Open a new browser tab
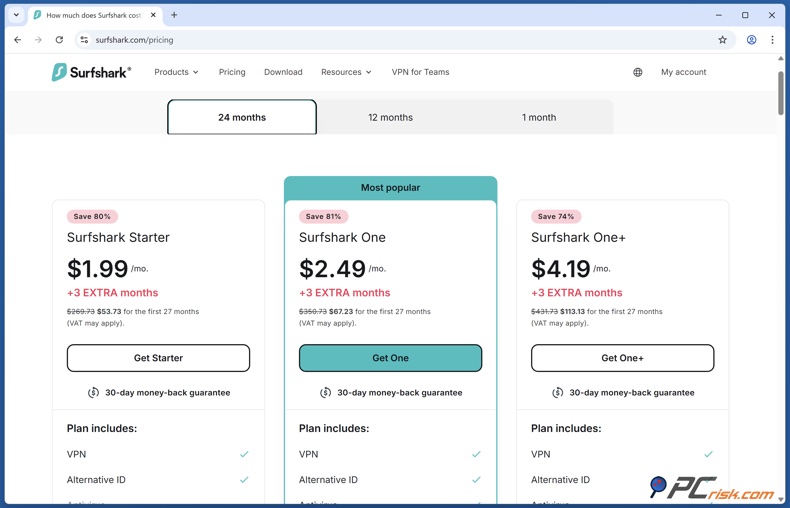This screenshot has width=790, height=508. (x=174, y=15)
